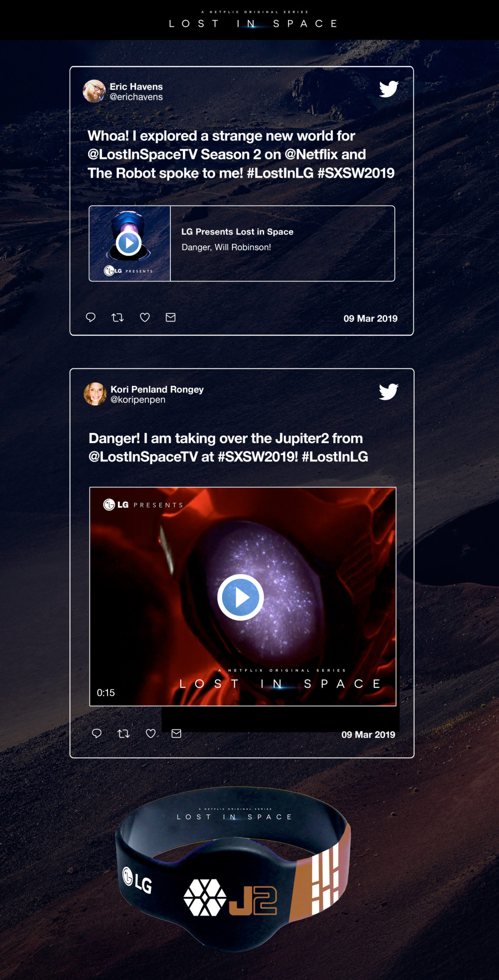Click the Kori Penland Rongey name
The height and width of the screenshot is (980, 499).
pos(157,389)
